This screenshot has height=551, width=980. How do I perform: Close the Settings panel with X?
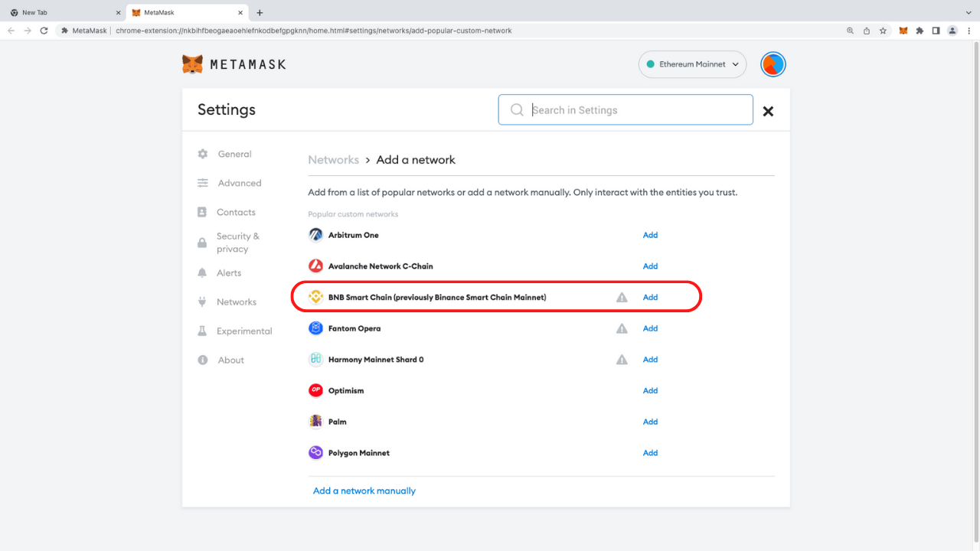pos(768,111)
